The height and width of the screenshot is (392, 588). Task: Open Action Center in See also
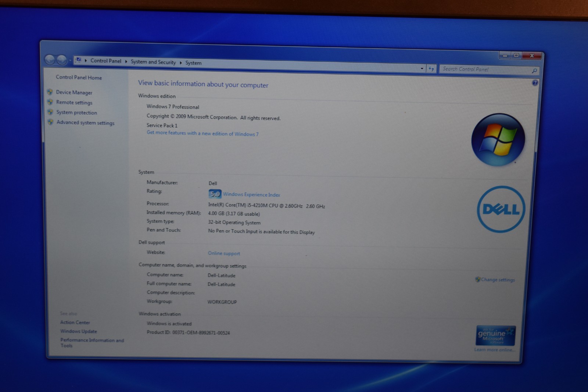[x=75, y=322]
